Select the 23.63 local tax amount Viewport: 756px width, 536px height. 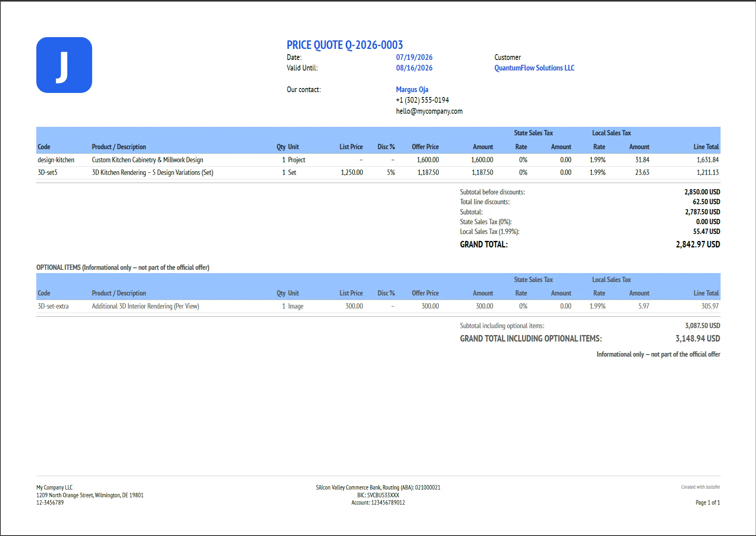(x=642, y=172)
